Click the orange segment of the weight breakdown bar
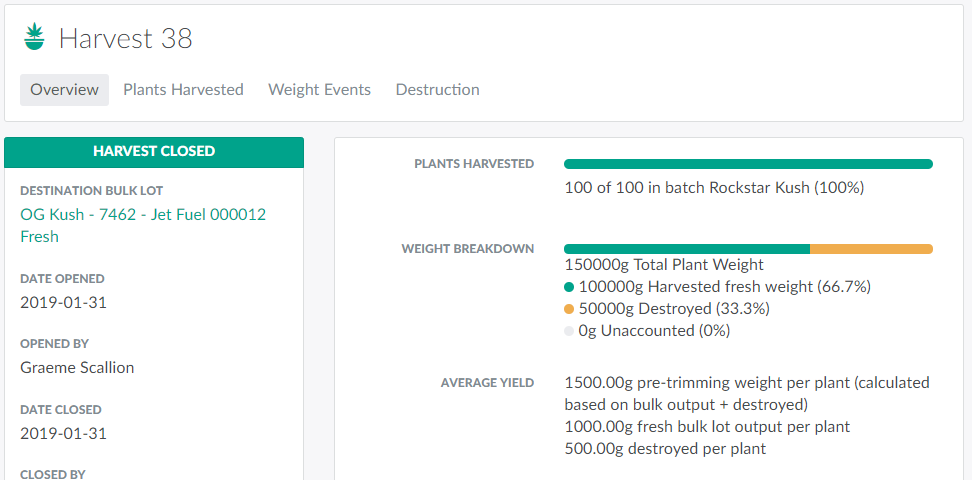972x480 pixels. tap(871, 249)
